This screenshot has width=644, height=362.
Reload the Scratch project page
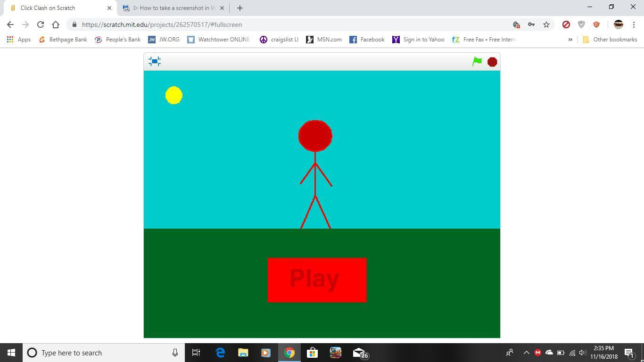41,25
